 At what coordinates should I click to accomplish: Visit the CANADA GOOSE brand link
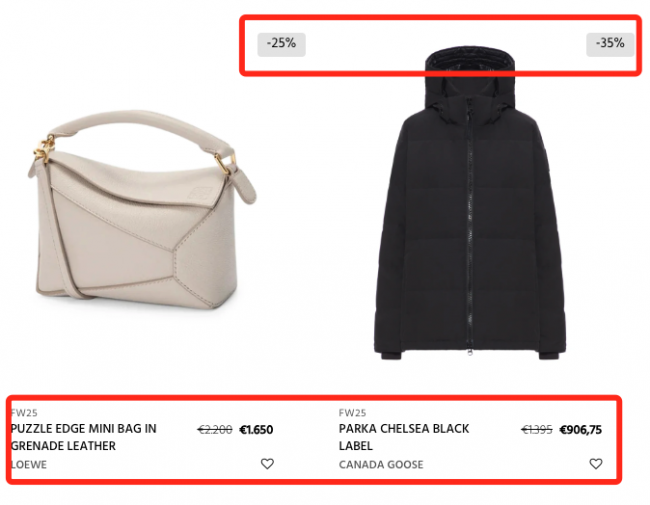381,464
